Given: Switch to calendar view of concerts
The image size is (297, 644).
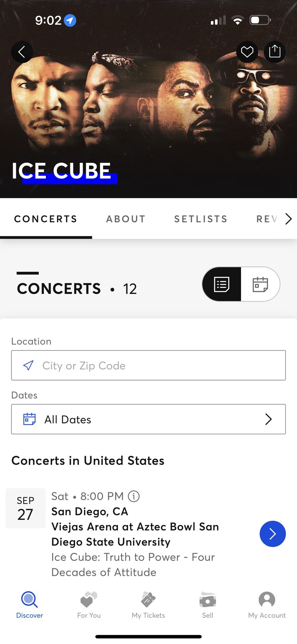Looking at the screenshot, I should click(260, 284).
